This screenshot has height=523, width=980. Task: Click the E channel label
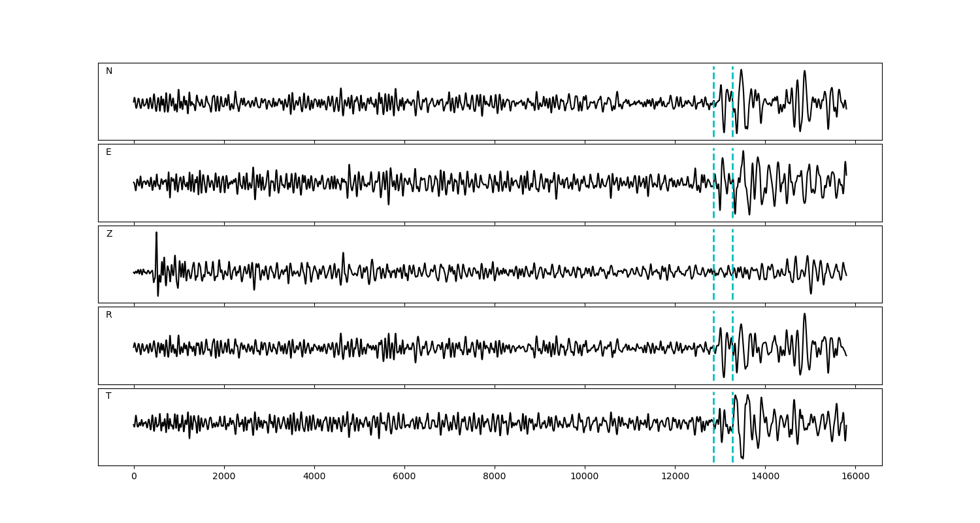pyautogui.click(x=108, y=152)
